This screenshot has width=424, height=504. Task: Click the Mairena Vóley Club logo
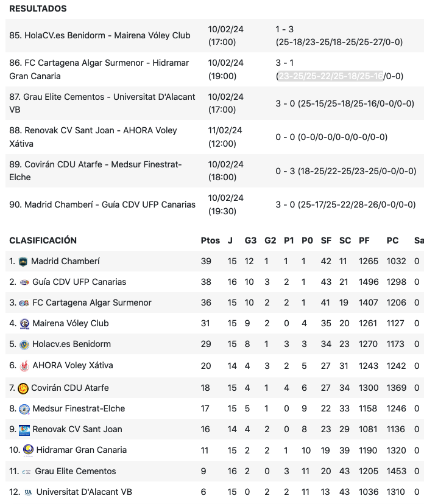[x=24, y=324]
